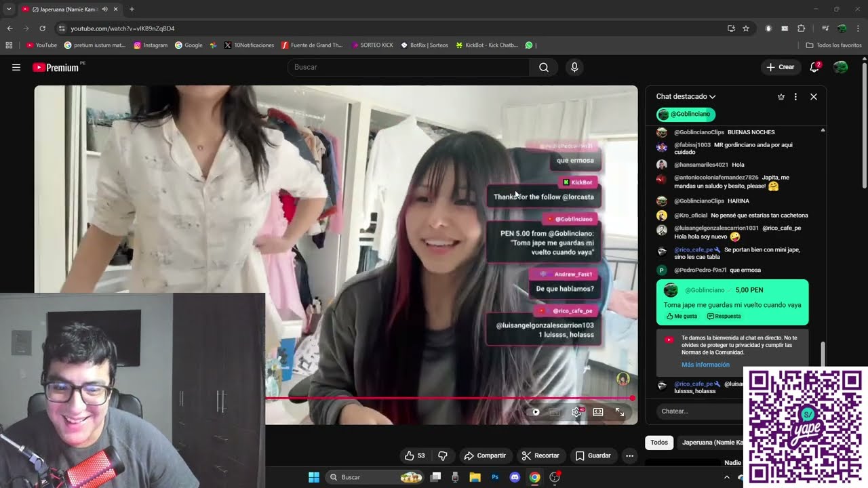
Task: Click the taskbar Buscar search box
Action: pyautogui.click(x=374, y=477)
